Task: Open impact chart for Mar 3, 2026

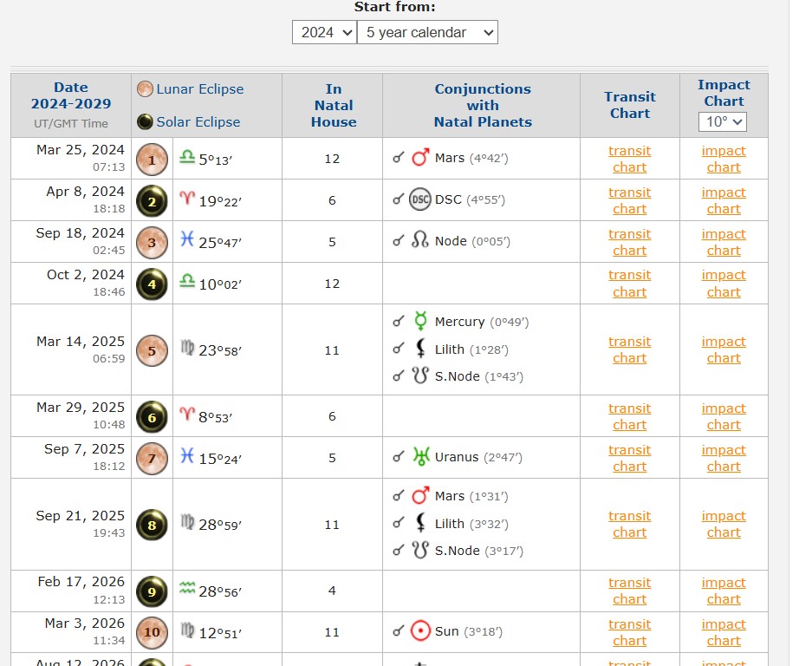Action: click(724, 632)
